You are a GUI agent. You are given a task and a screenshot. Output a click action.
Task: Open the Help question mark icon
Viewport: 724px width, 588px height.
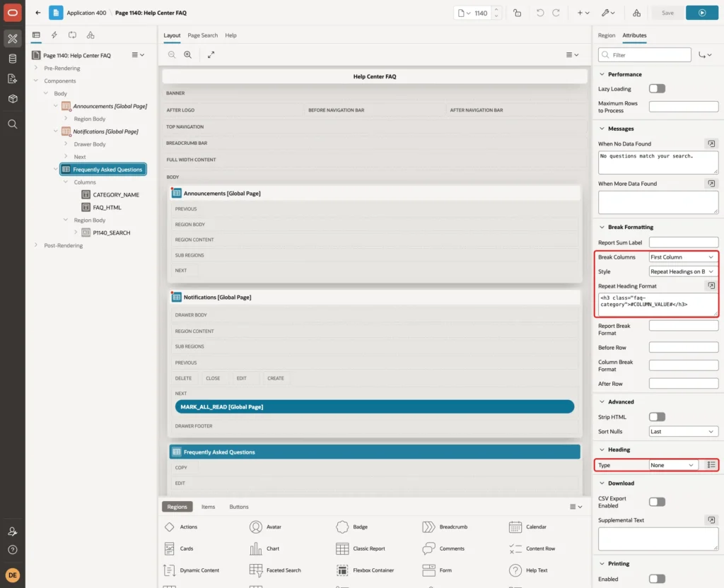coord(13,550)
